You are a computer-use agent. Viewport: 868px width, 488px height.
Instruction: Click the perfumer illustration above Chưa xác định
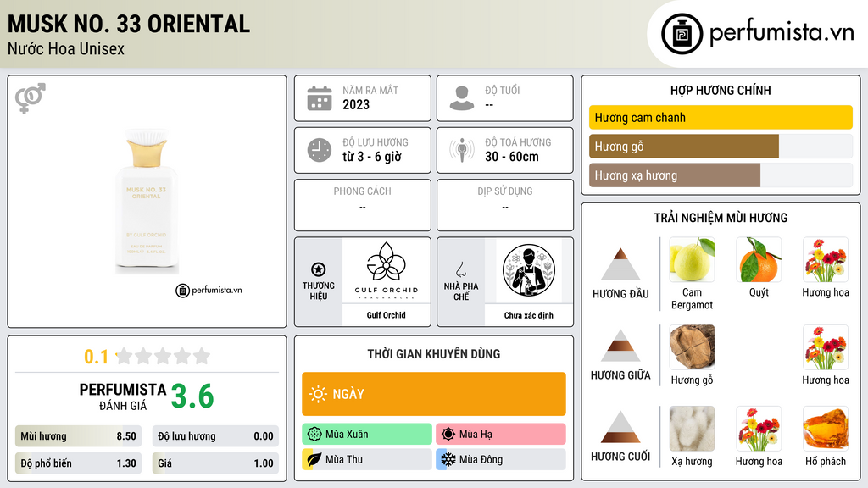click(x=529, y=270)
